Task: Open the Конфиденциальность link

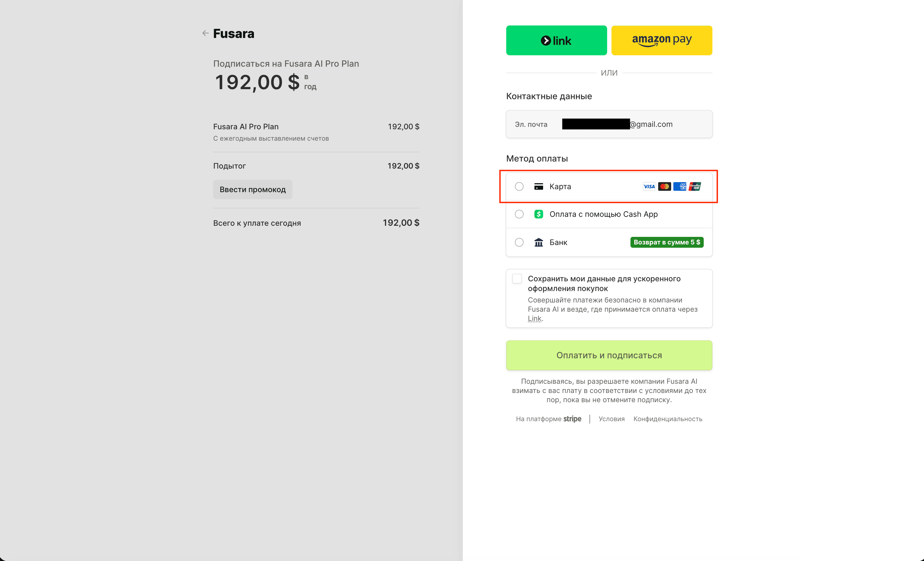Action: click(668, 419)
